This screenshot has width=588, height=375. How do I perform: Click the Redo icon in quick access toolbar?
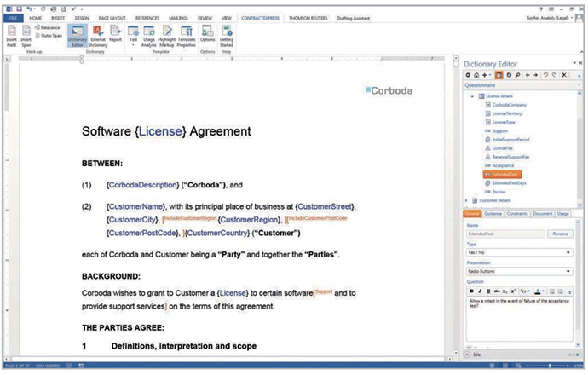point(43,9)
